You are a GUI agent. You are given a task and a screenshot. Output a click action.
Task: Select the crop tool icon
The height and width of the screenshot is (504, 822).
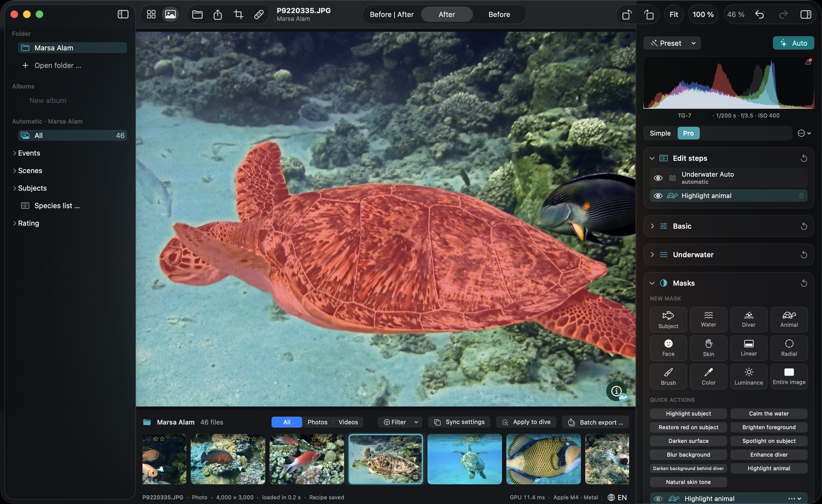pos(238,14)
